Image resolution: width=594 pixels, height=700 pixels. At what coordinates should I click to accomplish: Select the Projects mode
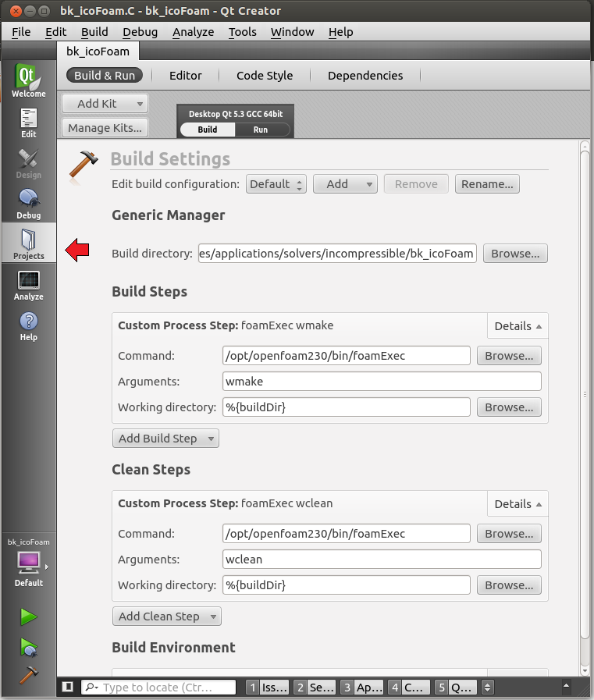tap(29, 243)
